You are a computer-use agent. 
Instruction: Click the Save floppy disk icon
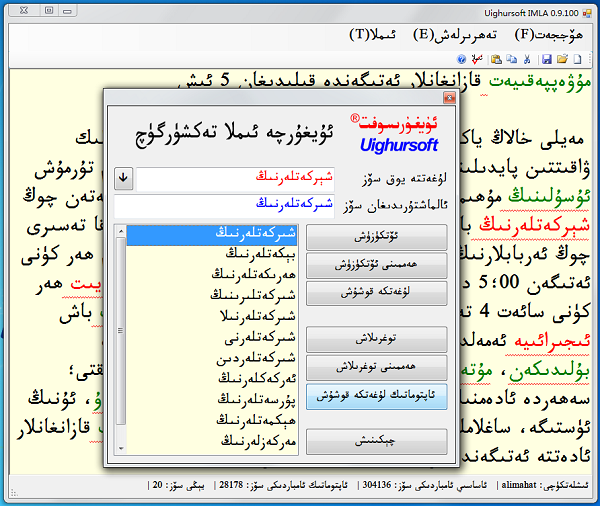coord(547,59)
